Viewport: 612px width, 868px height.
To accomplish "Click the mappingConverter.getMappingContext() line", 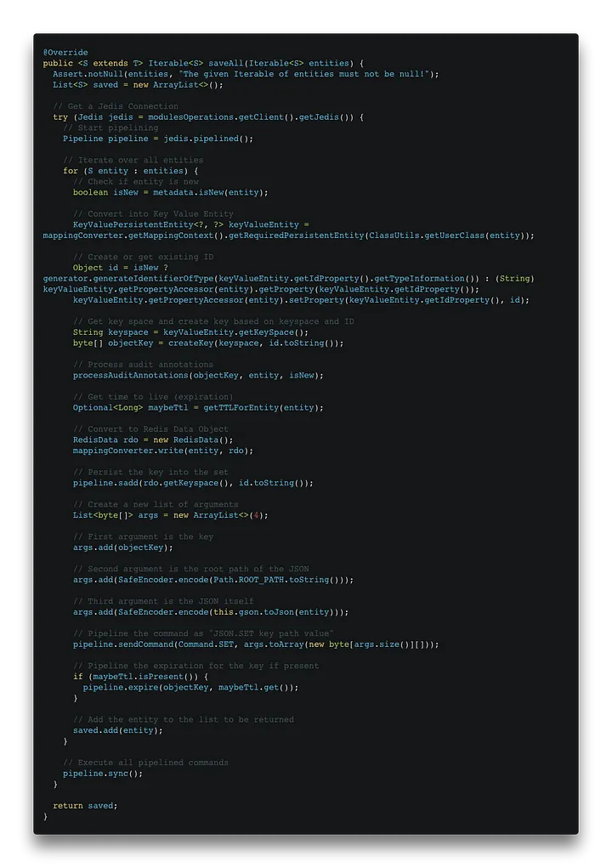I will pos(289,235).
